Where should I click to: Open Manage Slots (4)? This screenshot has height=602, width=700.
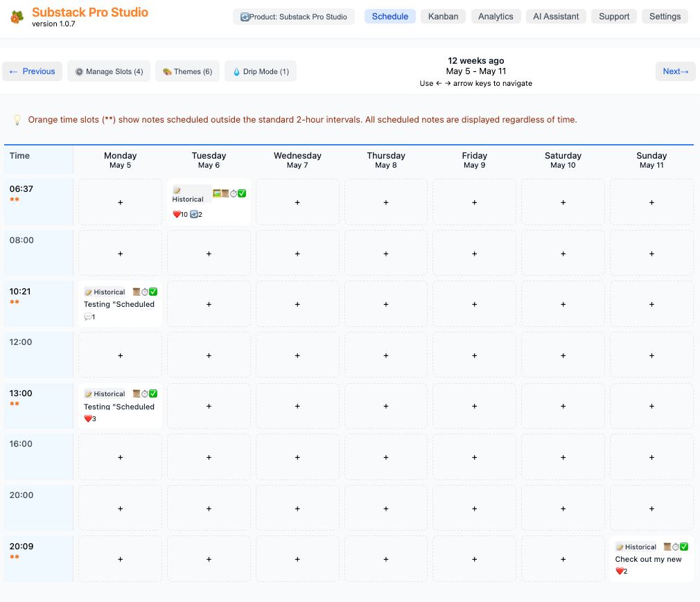coord(109,71)
